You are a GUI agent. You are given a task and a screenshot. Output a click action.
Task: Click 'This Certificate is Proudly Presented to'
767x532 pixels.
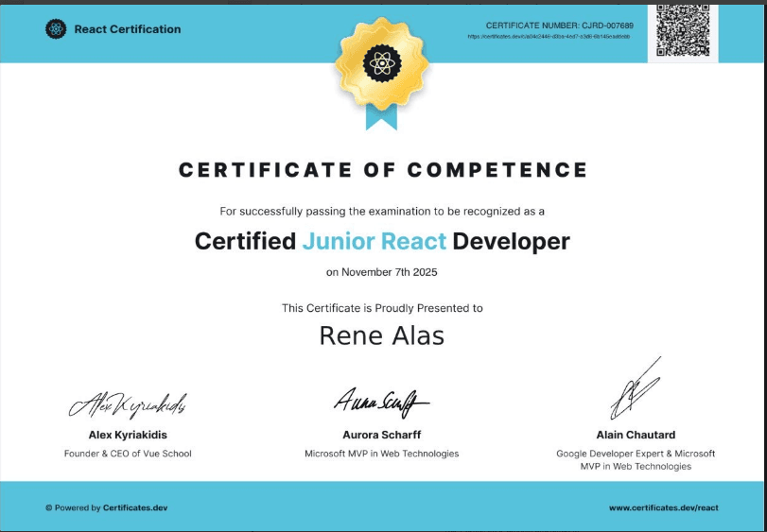pos(382,308)
